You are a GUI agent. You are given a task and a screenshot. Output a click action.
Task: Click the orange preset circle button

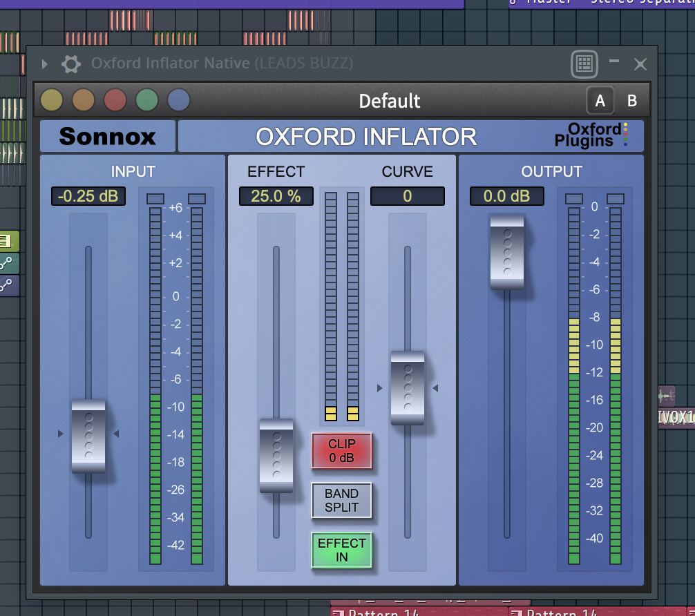[x=84, y=99]
